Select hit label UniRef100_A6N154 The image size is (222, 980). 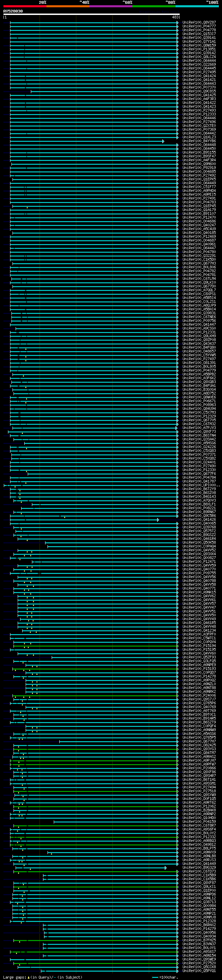pyautogui.click(x=199, y=955)
